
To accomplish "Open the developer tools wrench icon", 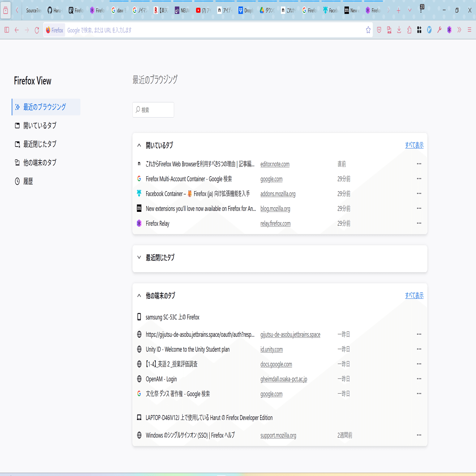I will click(x=439, y=30).
